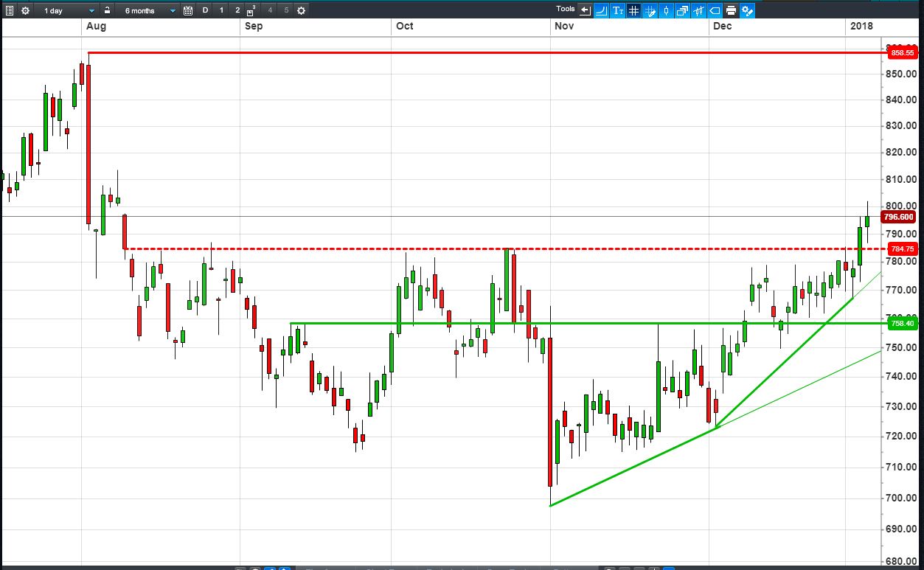Click the 850.00 price axis label
This screenshot has height=570, width=924.
click(x=903, y=73)
